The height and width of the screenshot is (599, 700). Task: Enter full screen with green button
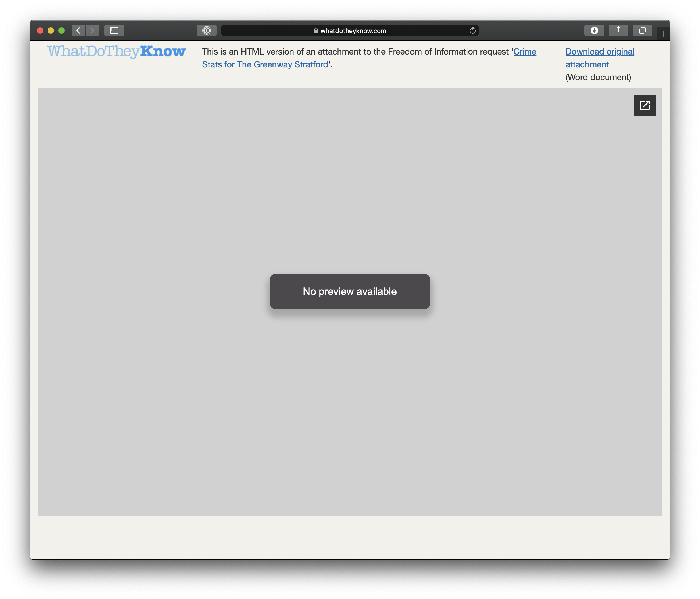[61, 30]
